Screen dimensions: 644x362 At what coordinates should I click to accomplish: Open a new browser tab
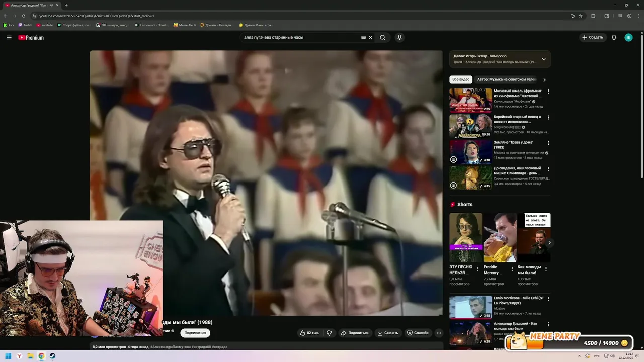(x=66, y=5)
